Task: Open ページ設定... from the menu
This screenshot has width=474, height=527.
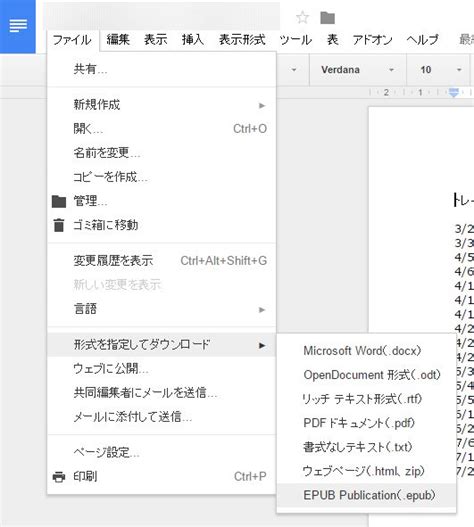Action: [162, 452]
